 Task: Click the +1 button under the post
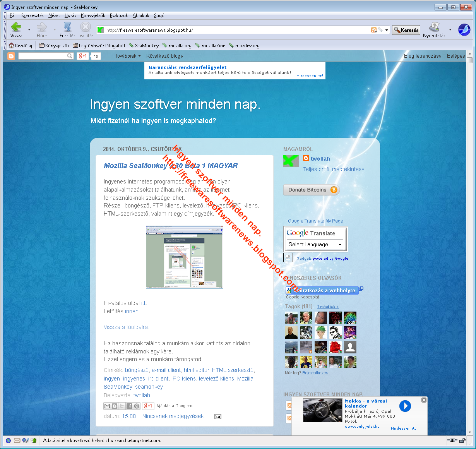[x=148, y=406]
